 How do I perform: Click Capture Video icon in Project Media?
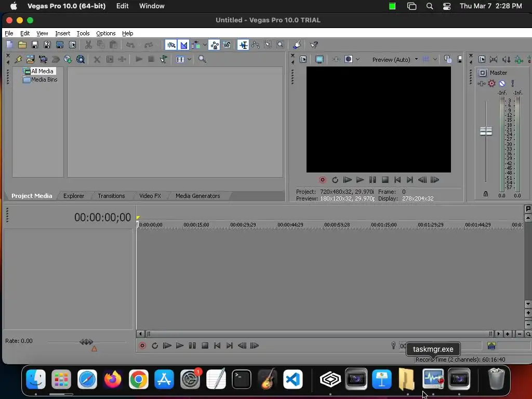[43, 59]
